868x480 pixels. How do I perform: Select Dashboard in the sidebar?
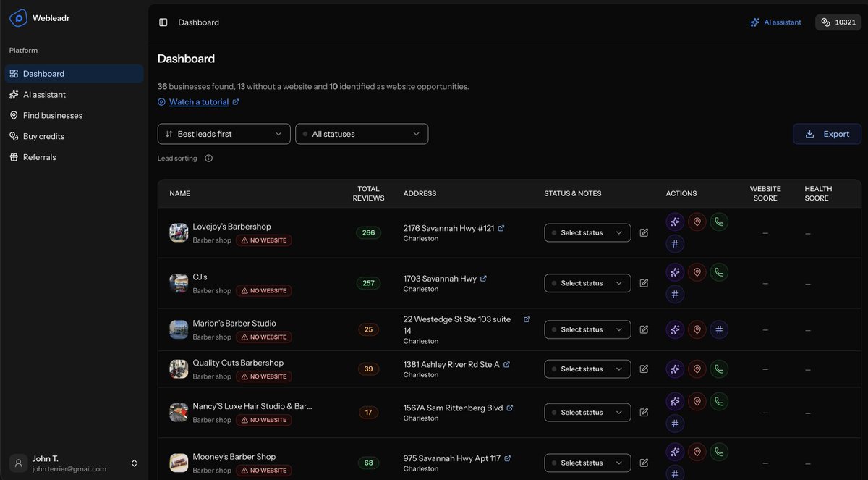pos(74,74)
